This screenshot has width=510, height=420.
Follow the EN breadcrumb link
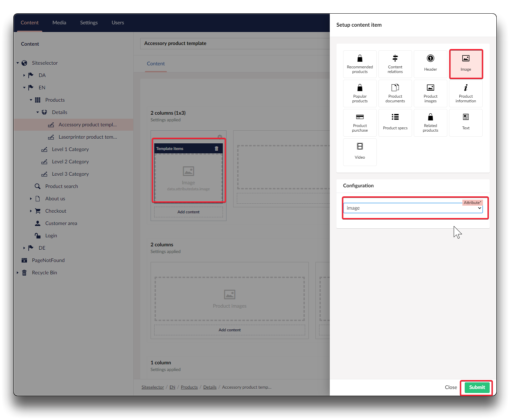172,387
